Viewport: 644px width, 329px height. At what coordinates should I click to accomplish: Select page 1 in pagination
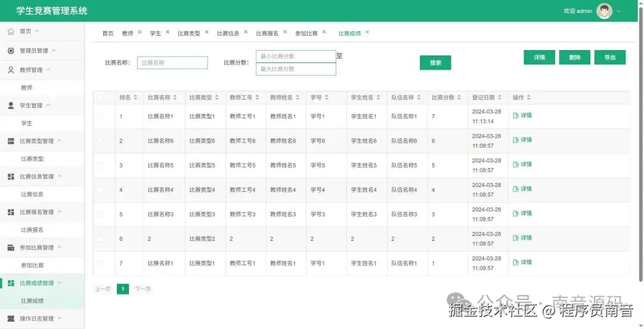[x=123, y=289]
